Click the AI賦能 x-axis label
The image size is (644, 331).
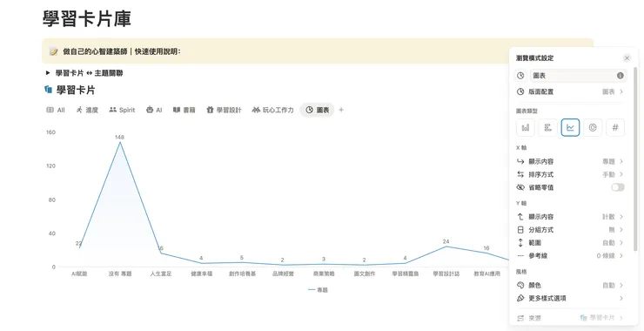[79, 274]
